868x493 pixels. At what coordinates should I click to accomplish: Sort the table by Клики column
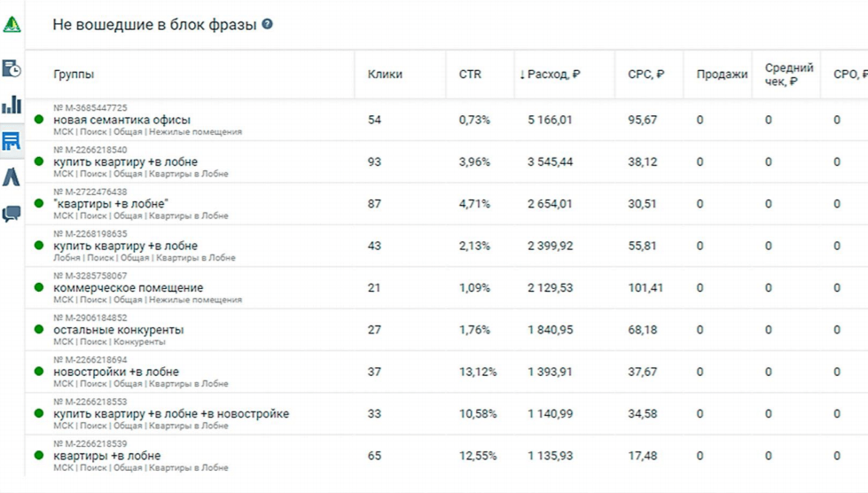coord(385,74)
